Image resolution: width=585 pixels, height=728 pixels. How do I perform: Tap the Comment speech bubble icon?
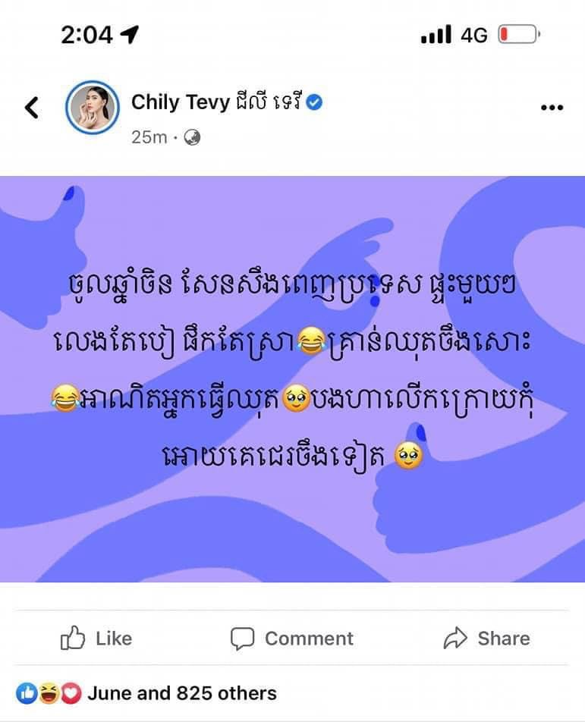[242, 639]
